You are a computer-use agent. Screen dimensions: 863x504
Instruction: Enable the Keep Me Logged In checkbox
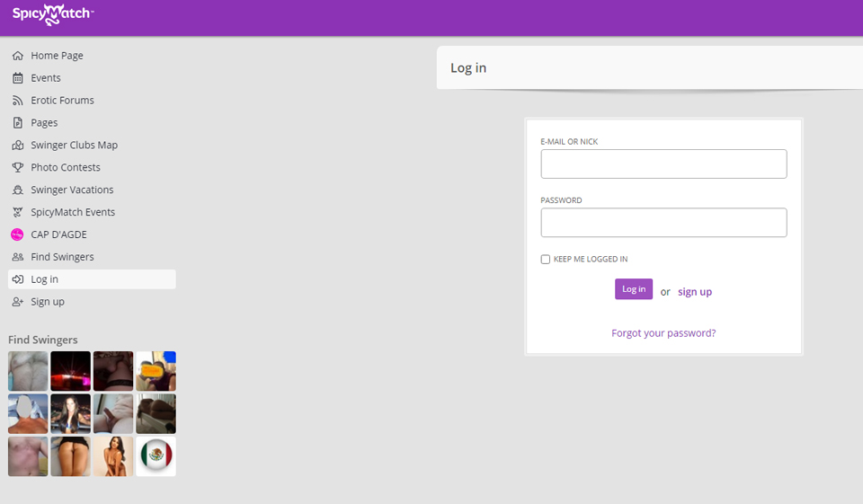tap(546, 260)
